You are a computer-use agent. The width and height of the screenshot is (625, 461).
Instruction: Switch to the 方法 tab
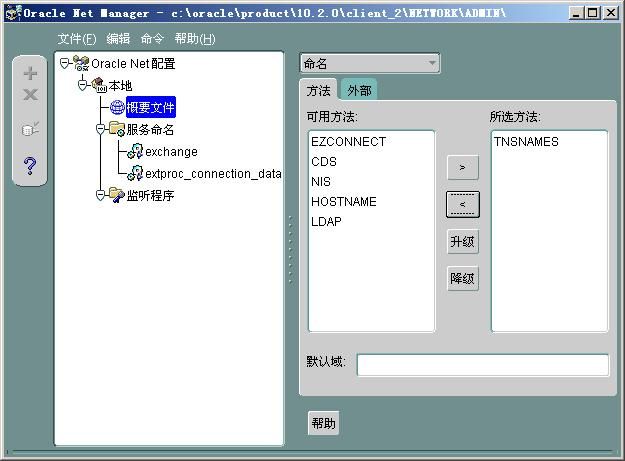click(318, 90)
